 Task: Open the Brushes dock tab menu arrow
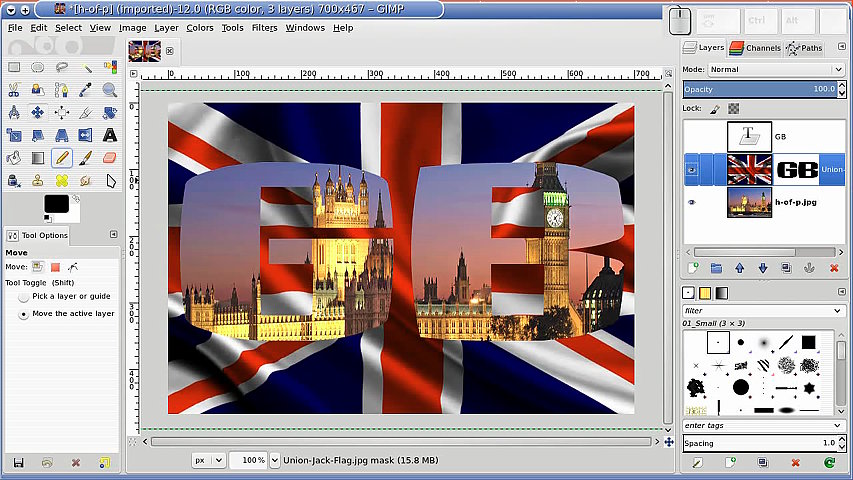point(842,292)
